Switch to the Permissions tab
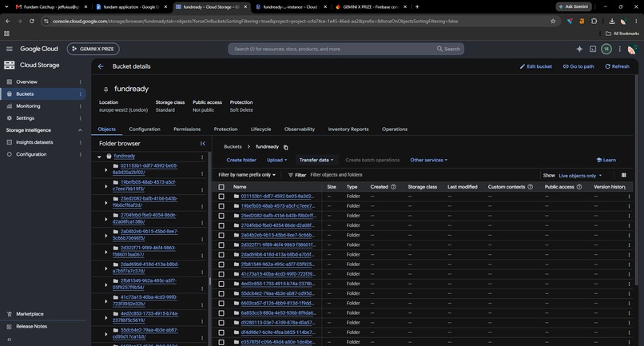 187,129
